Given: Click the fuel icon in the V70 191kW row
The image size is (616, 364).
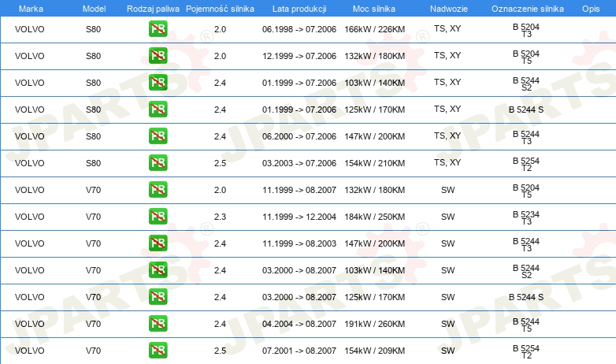Looking at the screenshot, I should click(x=158, y=324).
